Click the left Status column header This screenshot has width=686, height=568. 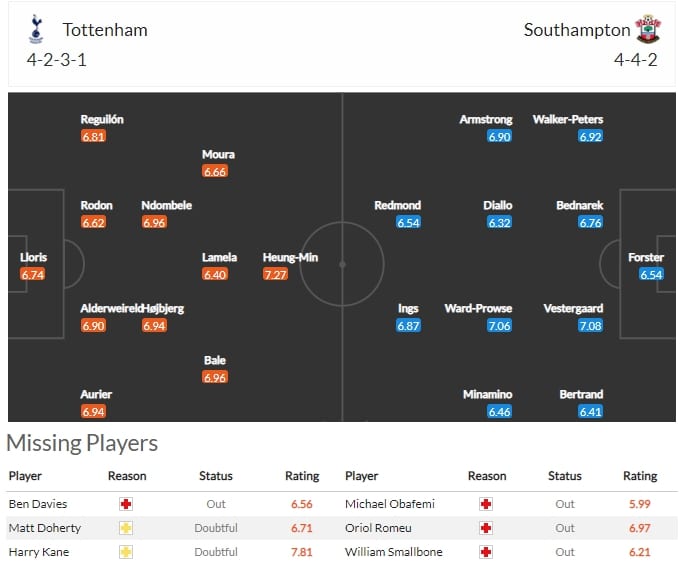point(216,476)
